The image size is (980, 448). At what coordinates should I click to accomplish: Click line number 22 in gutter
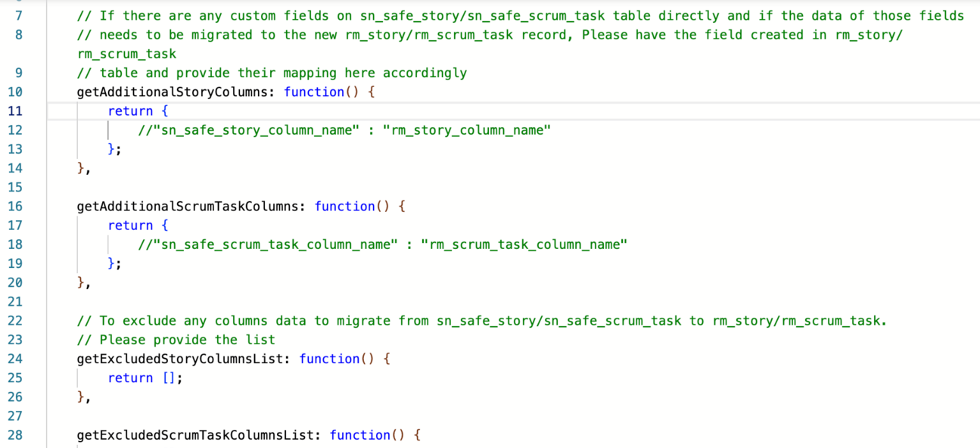click(x=15, y=321)
